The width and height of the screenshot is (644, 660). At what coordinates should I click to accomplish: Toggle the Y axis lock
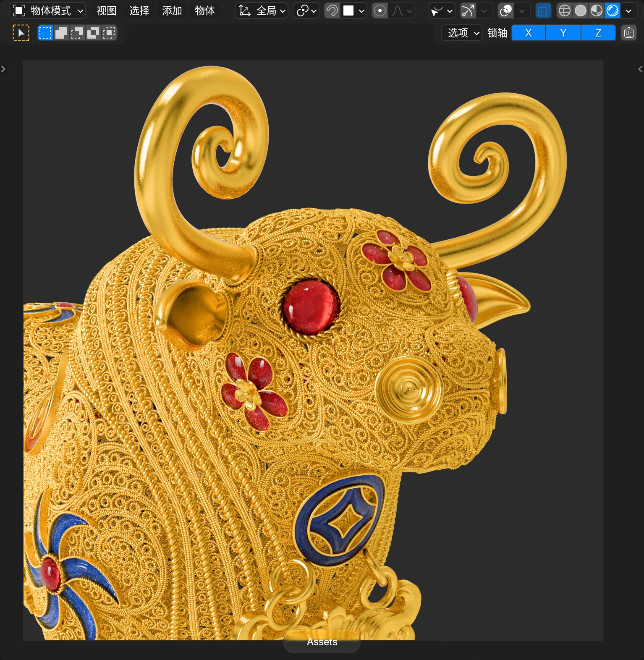click(x=563, y=33)
